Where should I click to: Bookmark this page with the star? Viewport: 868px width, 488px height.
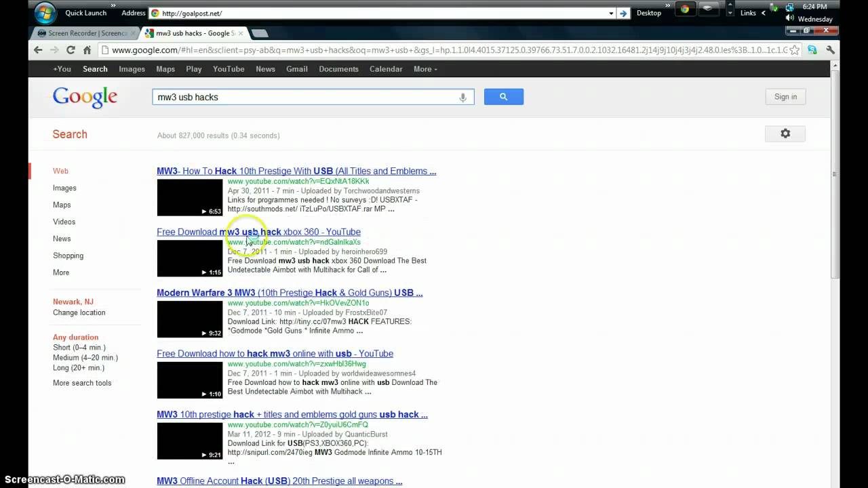794,49
